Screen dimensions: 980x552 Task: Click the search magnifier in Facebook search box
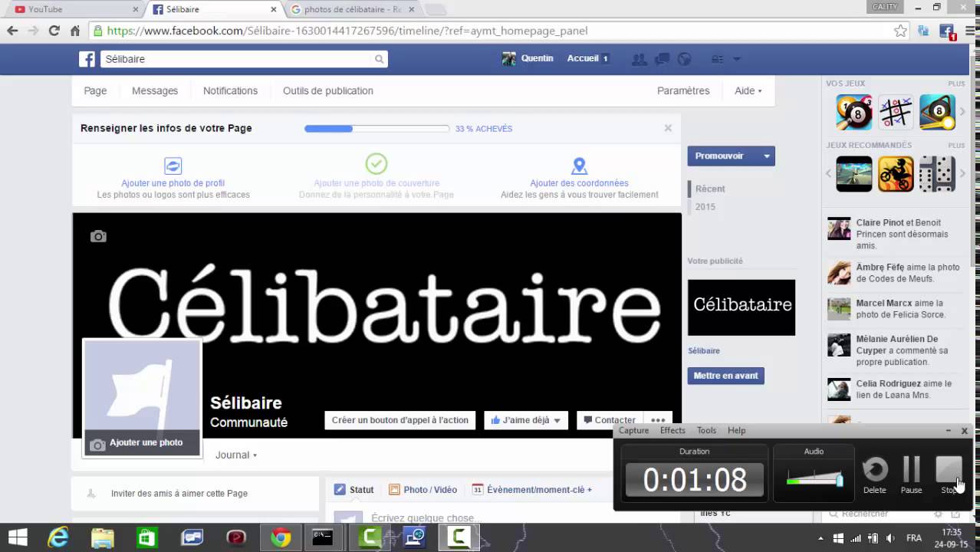point(379,59)
